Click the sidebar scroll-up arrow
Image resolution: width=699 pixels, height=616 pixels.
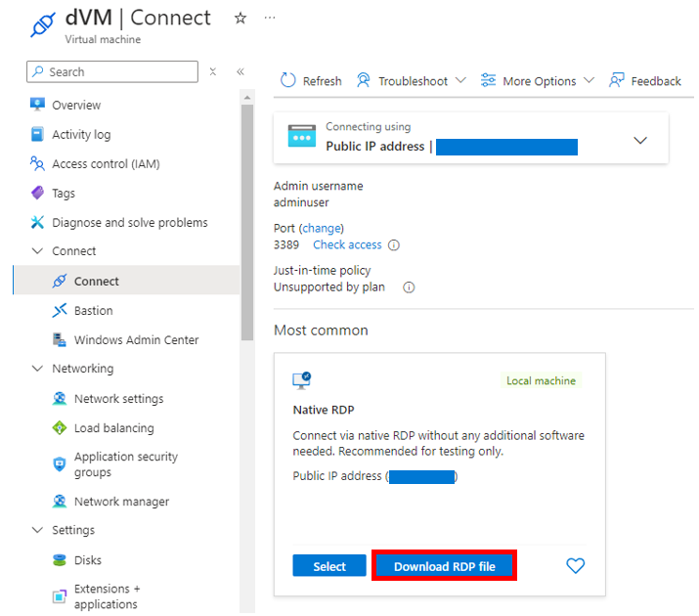[247, 97]
